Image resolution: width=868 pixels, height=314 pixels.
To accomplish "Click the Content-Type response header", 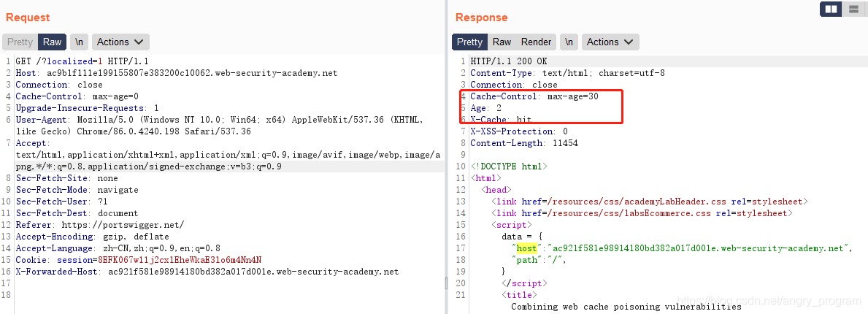I will pos(567,73).
